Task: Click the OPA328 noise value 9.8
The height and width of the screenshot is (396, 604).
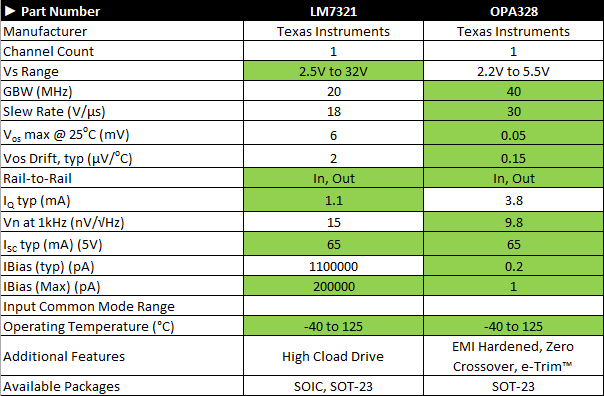Action: pyautogui.click(x=513, y=222)
